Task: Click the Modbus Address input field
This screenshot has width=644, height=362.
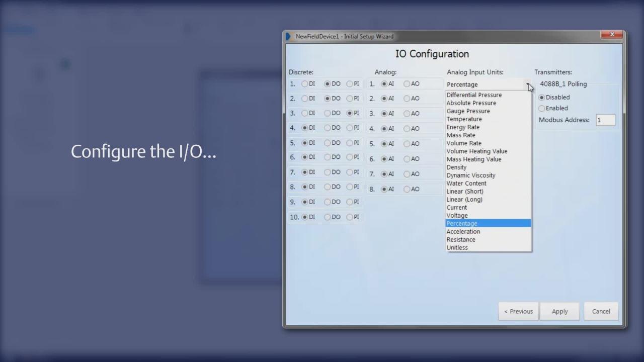Action: coord(605,120)
